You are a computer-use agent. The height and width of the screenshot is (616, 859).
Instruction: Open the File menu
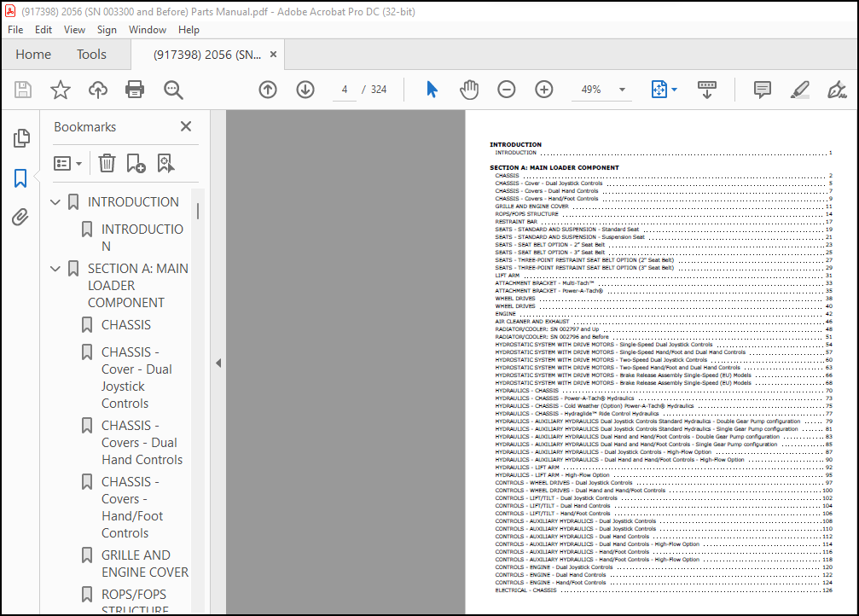(15, 30)
